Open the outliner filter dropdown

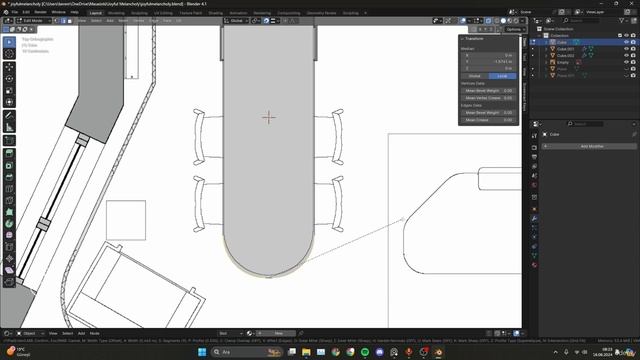[623, 20]
